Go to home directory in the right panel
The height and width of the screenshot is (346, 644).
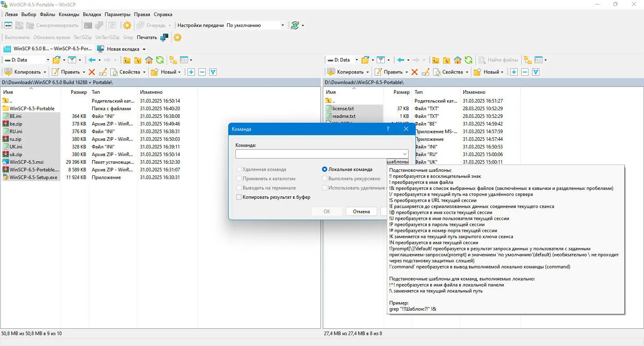click(458, 60)
